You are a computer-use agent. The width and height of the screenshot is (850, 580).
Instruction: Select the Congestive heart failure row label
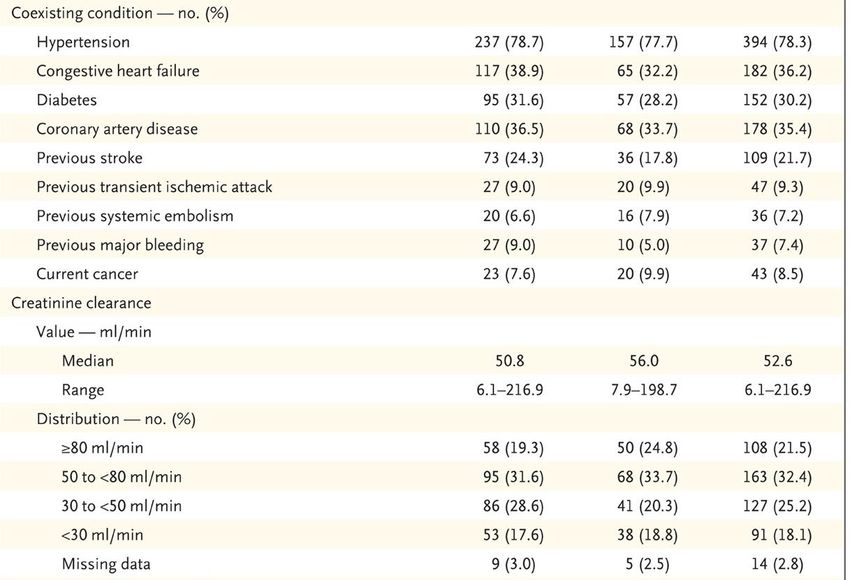click(118, 71)
